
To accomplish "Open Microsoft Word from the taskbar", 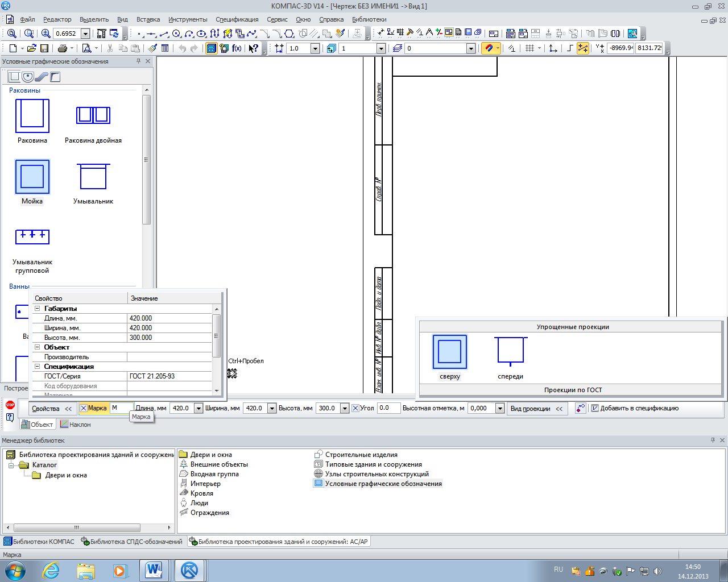I will click(x=154, y=571).
